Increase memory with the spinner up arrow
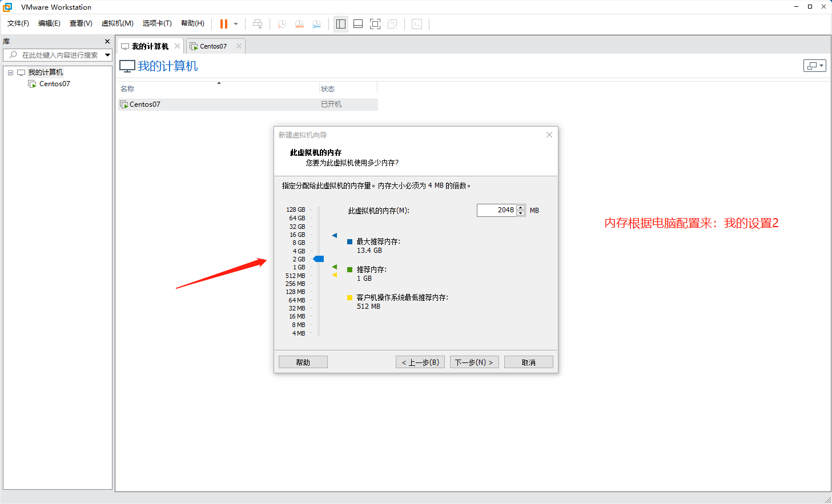 point(521,207)
